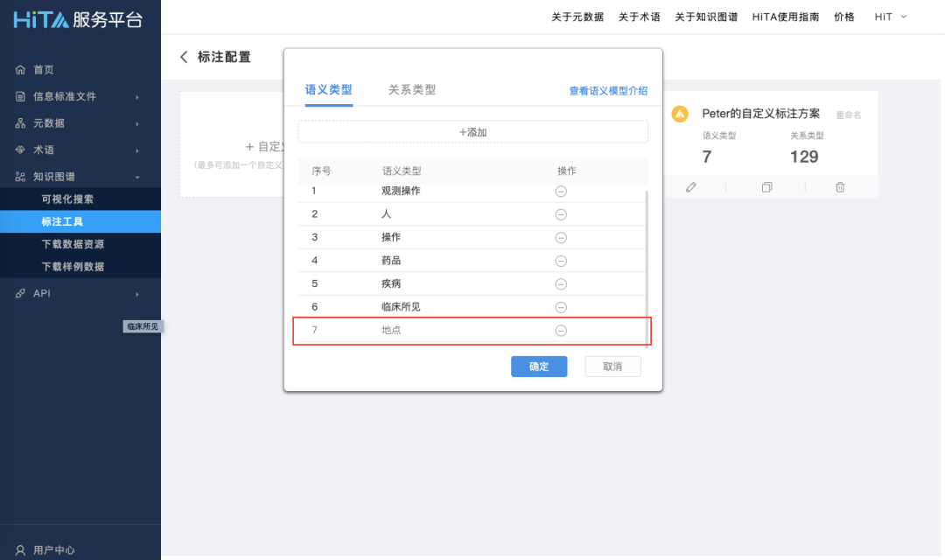Click the Peter的自定义标注方案 title
This screenshot has height=560, width=945.
[760, 114]
